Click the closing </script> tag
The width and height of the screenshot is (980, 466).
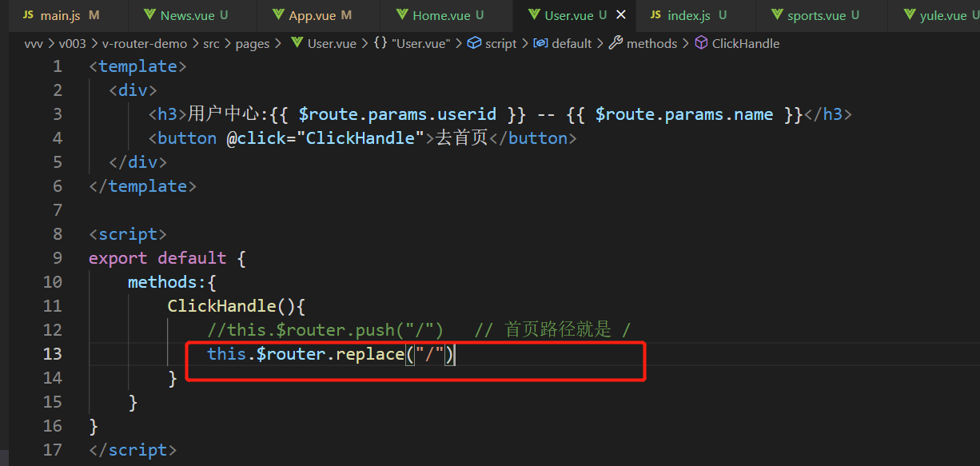click(x=133, y=450)
